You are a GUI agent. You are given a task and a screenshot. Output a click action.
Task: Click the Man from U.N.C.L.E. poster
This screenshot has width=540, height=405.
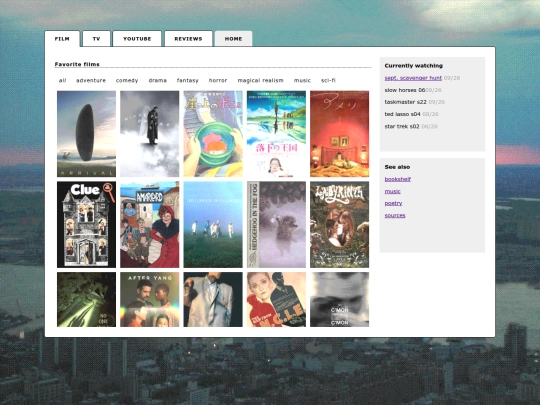click(276, 299)
